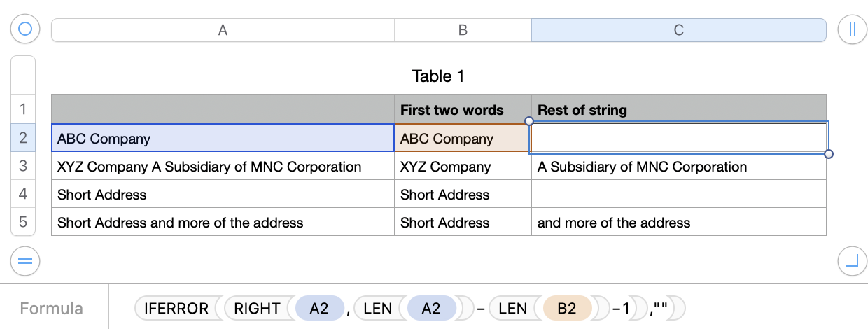Image resolution: width=868 pixels, height=329 pixels.
Task: Click the top-left selection handle of cell C2
Action: coord(529,121)
